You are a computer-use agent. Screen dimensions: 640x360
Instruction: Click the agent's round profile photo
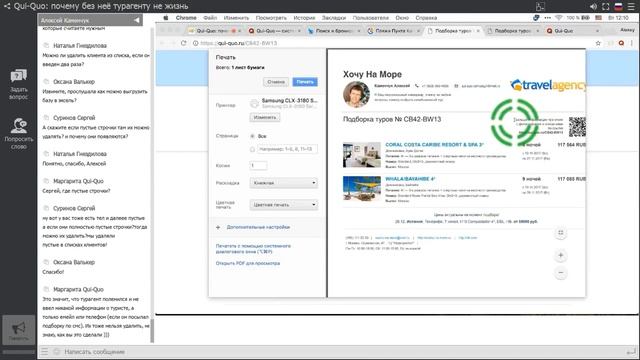356,94
